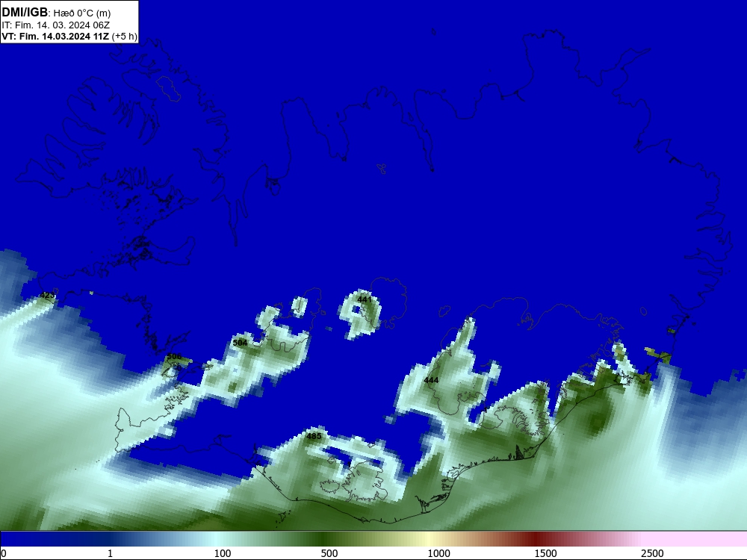Screen dimensions: 747x560
Task: Click the color scale label 1000
Action: tap(438, 553)
